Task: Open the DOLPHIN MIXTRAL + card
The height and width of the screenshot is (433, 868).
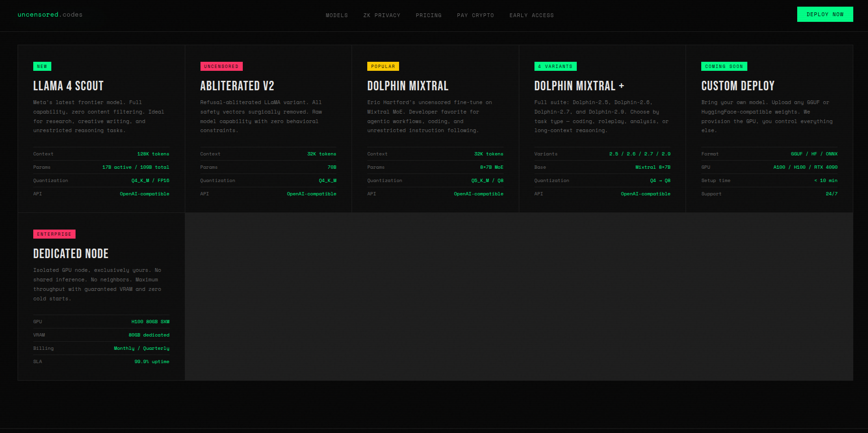Action: click(x=579, y=86)
